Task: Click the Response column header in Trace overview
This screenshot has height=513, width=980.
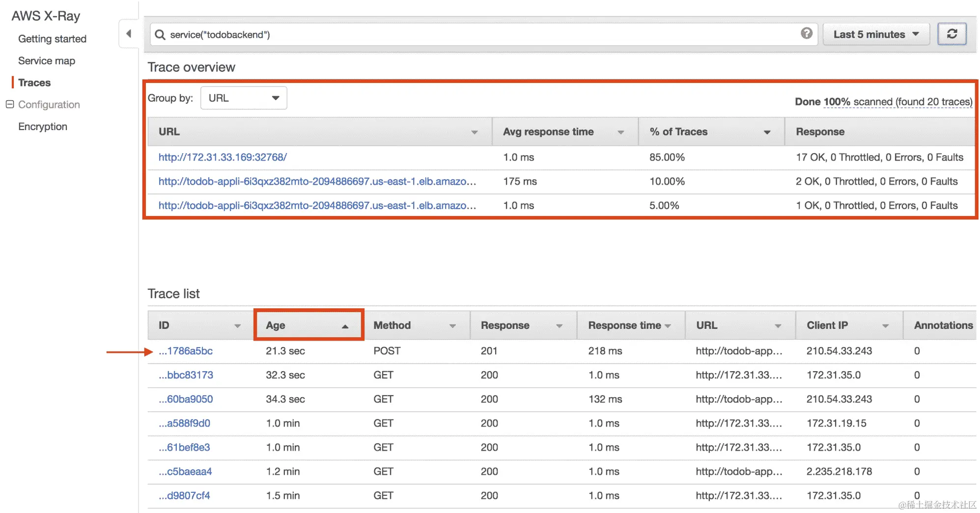Action: [x=820, y=132]
